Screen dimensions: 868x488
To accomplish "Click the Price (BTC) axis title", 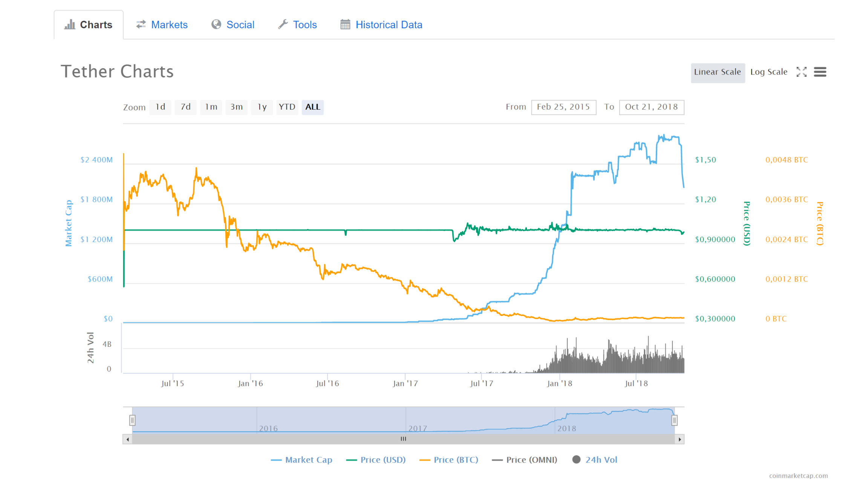I will coord(820,224).
